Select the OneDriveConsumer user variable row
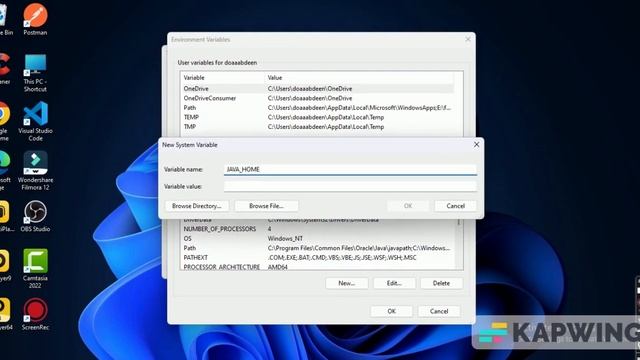Viewport: 640px width, 360px height. 318,98
